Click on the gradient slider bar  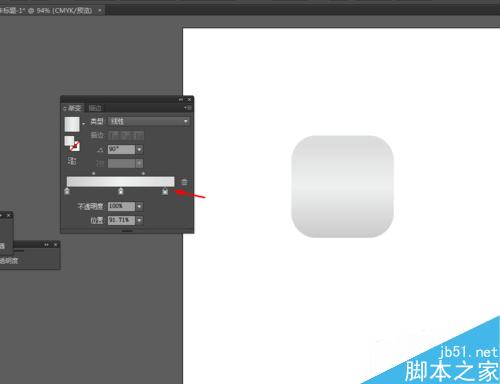tap(120, 182)
